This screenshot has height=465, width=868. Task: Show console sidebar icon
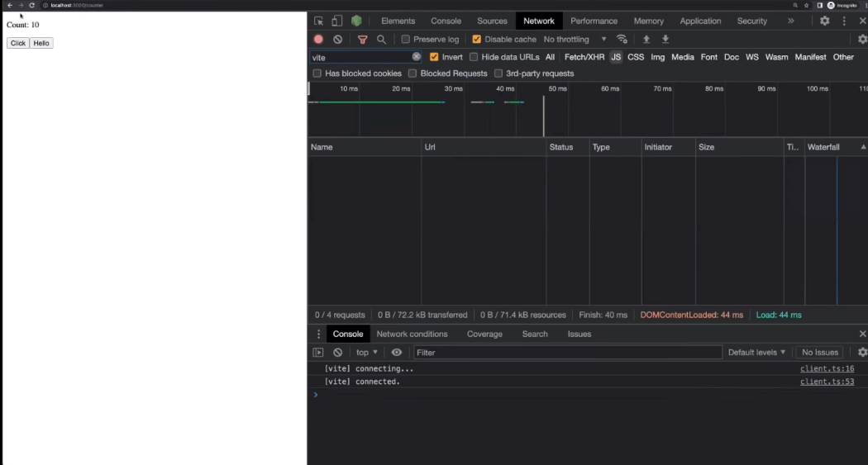[x=318, y=352]
